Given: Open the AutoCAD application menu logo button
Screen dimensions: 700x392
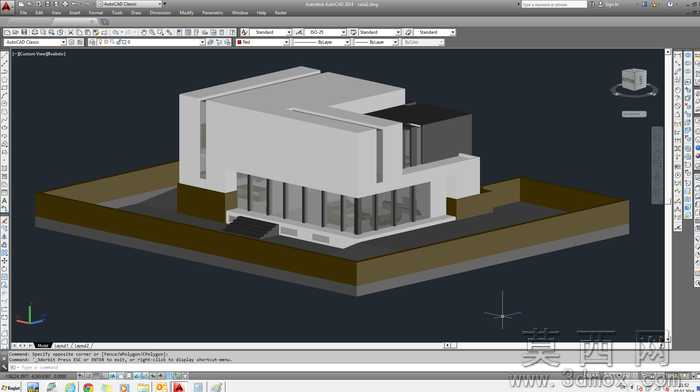Looking at the screenshot, I should pos(6,7).
